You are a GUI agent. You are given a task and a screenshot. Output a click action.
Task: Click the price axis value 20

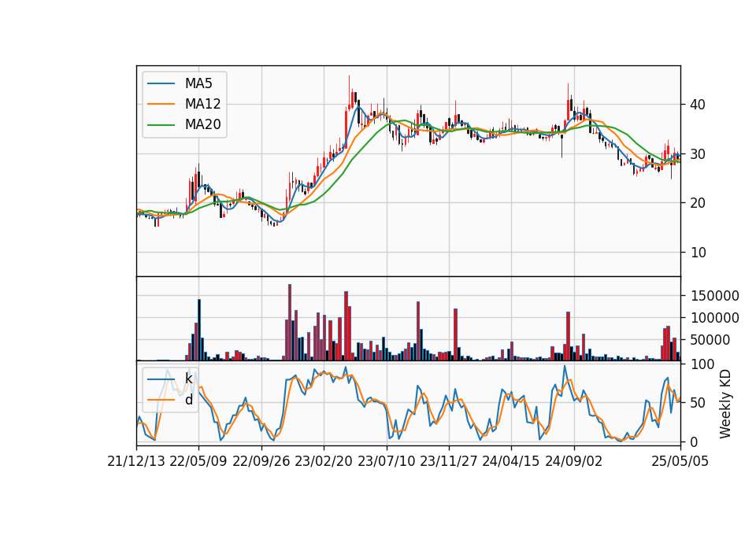point(698,203)
